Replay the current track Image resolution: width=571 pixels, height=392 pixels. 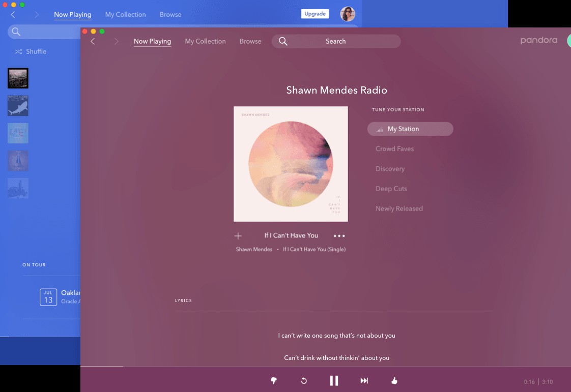pyautogui.click(x=304, y=381)
